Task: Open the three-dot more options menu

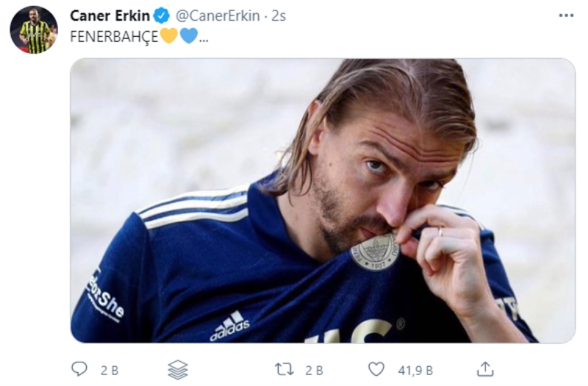Action: 565,15
